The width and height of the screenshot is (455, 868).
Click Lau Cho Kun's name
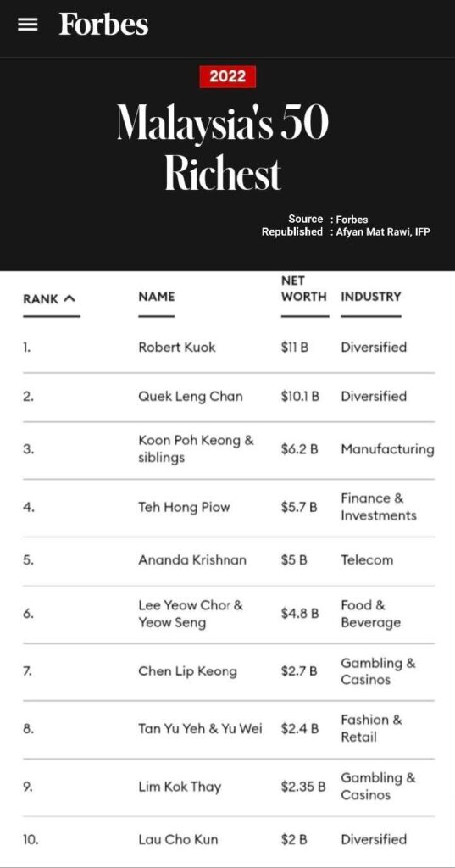click(178, 840)
